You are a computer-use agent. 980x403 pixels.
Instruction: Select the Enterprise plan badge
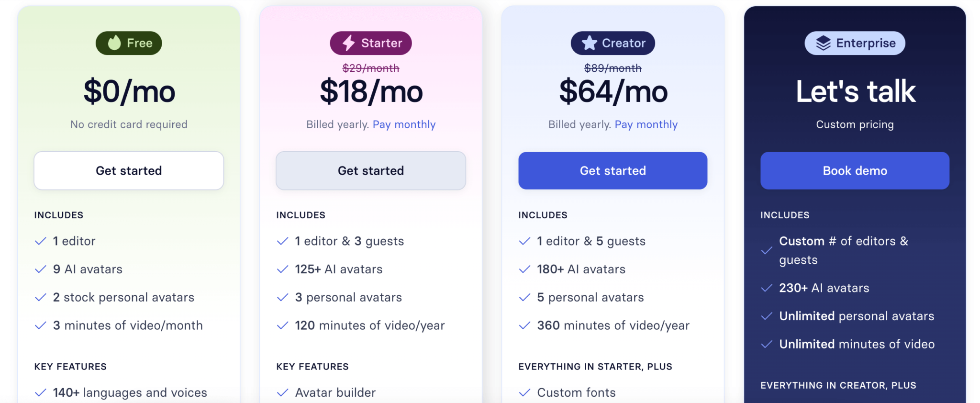pyautogui.click(x=855, y=43)
